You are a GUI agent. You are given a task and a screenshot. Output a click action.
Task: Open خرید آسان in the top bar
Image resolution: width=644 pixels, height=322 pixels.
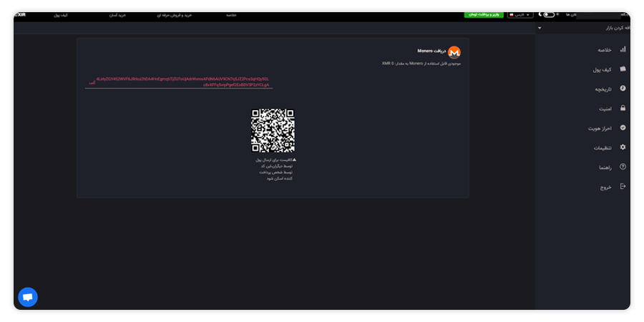click(117, 15)
